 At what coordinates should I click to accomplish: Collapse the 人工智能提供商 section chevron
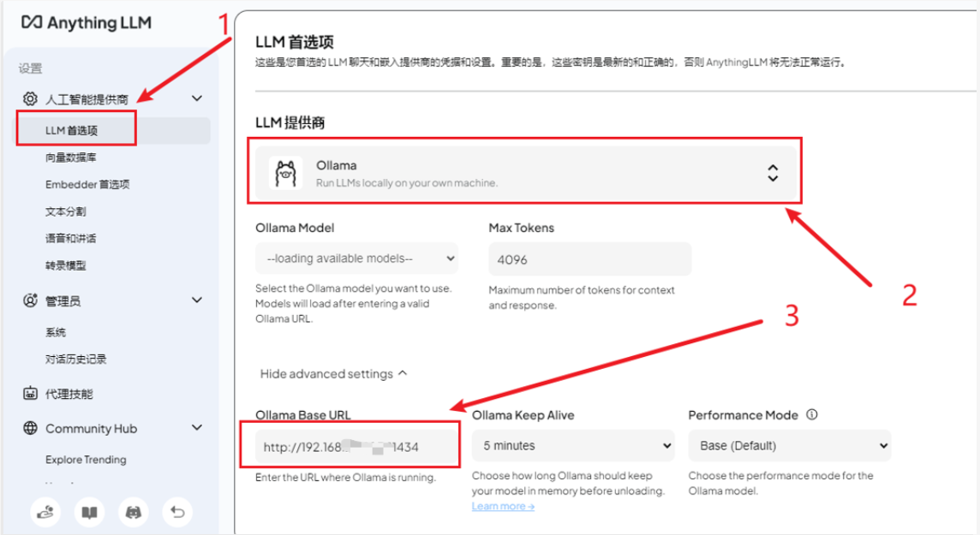tap(197, 98)
